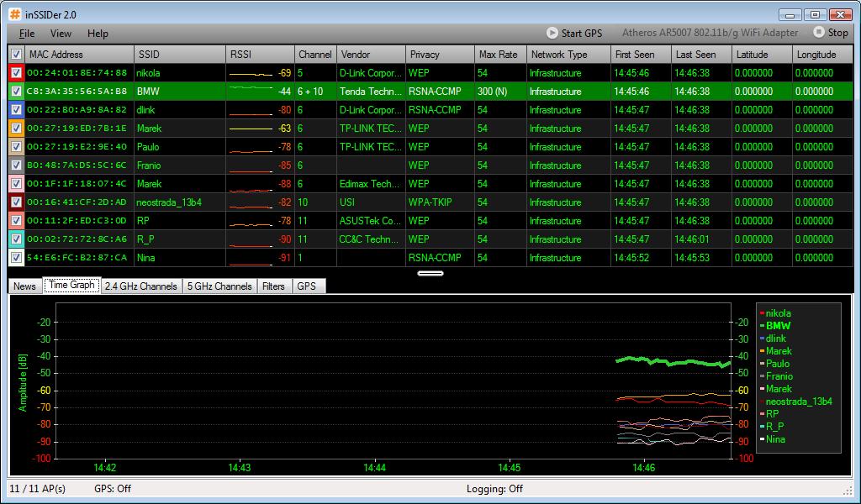Click the 'Logging: Off' status indicator
Viewport: 861px width, 504px height.
(494, 489)
